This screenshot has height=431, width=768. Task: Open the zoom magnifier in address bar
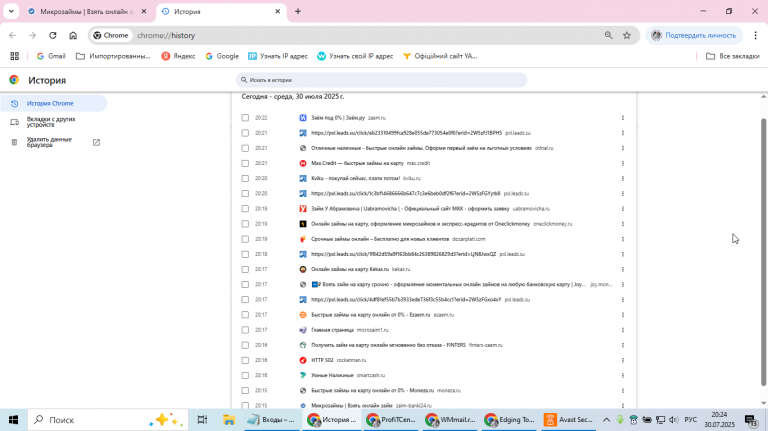coord(608,35)
